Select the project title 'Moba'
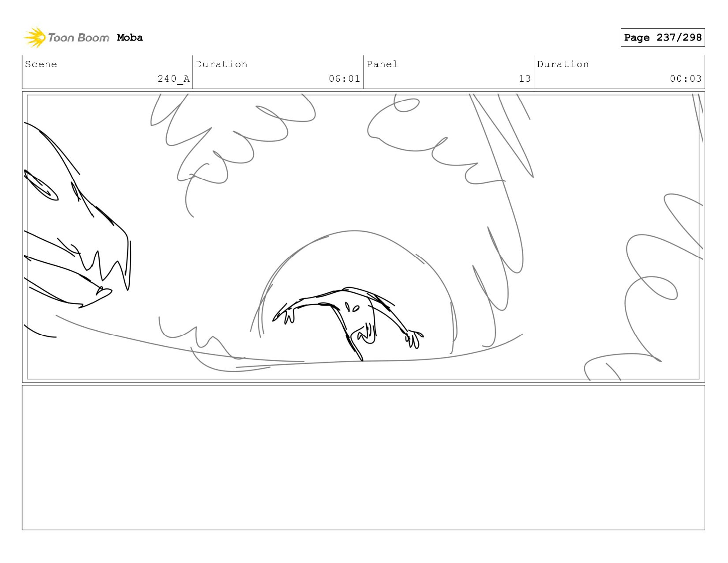The width and height of the screenshot is (728, 563). 130,38
